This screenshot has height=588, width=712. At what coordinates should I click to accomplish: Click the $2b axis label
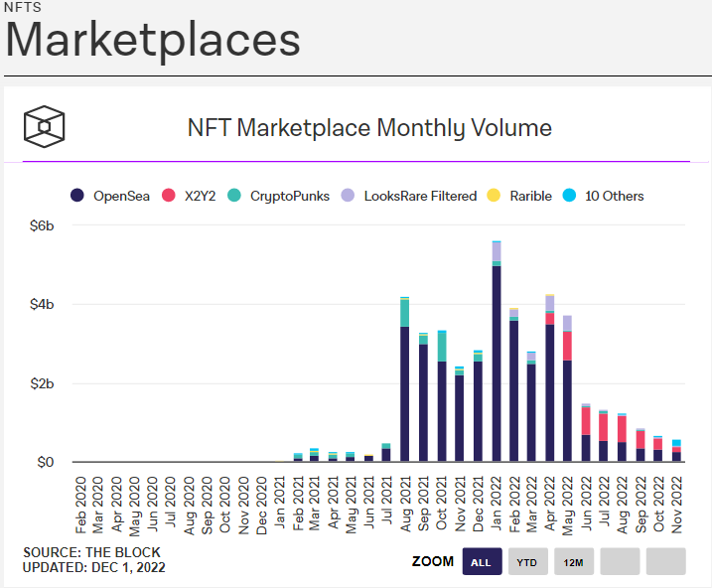tap(42, 383)
